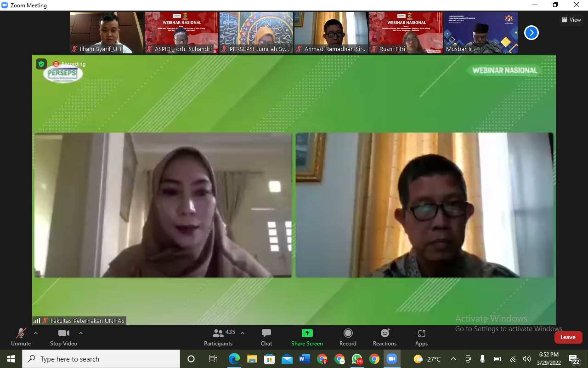Open the Windows Start menu

pyautogui.click(x=11, y=359)
